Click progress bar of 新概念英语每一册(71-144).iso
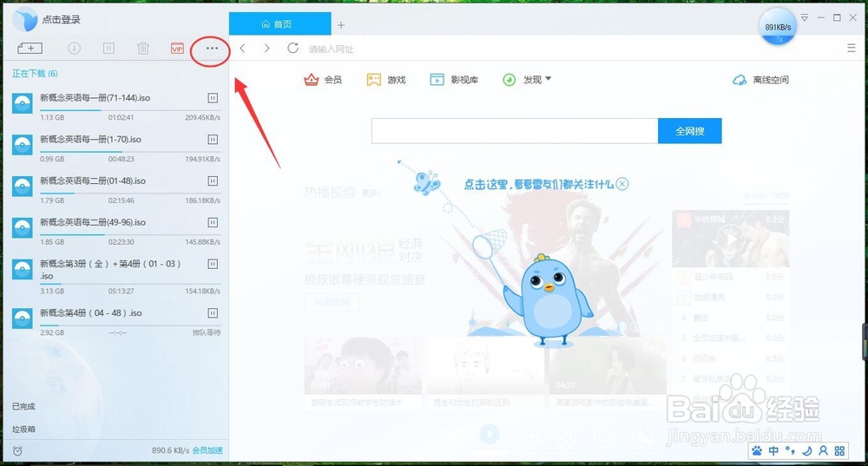The width and height of the screenshot is (868, 466). (x=130, y=110)
